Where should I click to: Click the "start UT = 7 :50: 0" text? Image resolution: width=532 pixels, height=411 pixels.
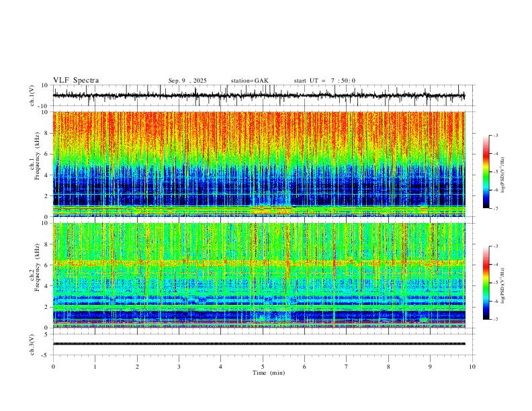click(x=324, y=81)
